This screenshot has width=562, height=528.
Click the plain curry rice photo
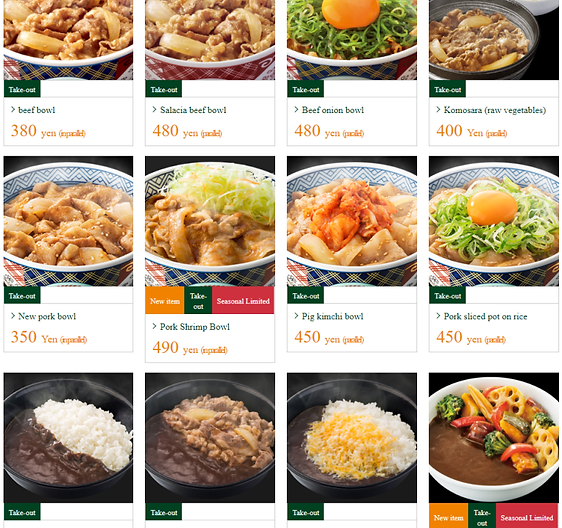pyautogui.click(x=68, y=438)
